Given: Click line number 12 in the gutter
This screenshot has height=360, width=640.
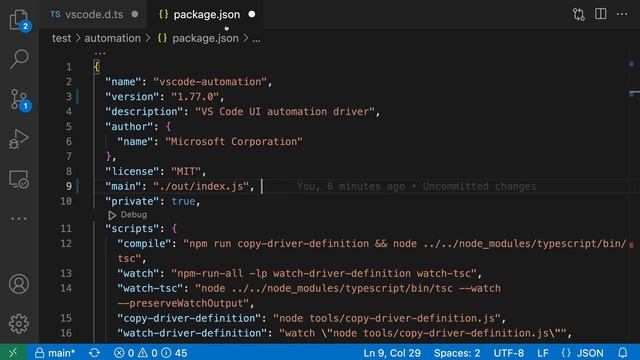Looking at the screenshot, I should tap(66, 244).
